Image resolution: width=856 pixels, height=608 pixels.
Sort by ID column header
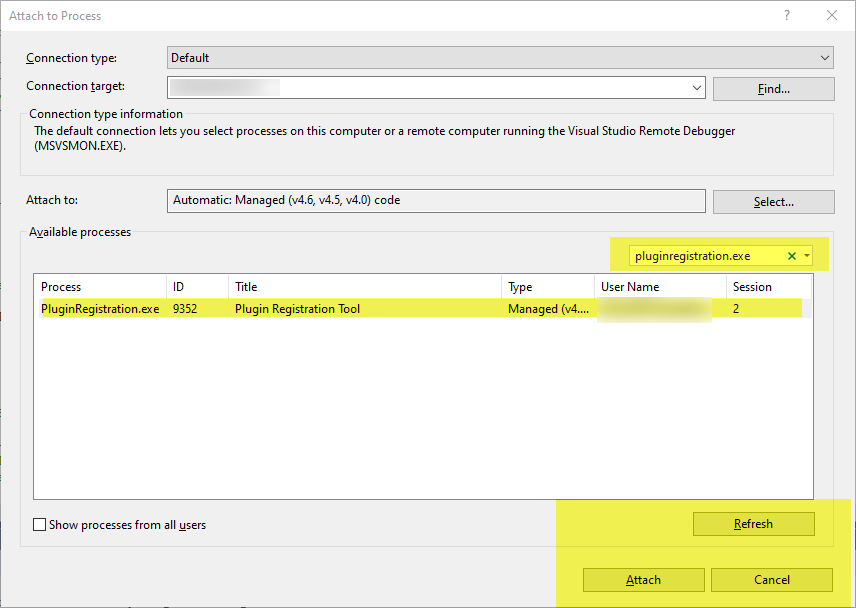(x=198, y=287)
